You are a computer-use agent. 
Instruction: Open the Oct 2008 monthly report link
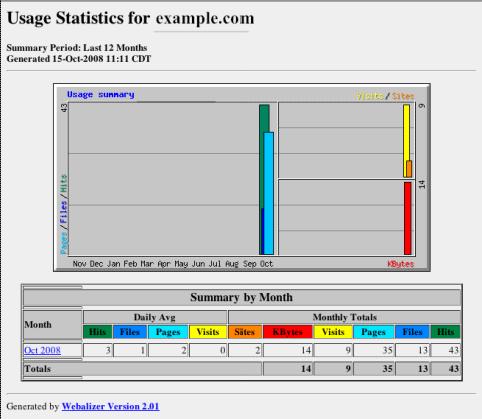point(42,350)
